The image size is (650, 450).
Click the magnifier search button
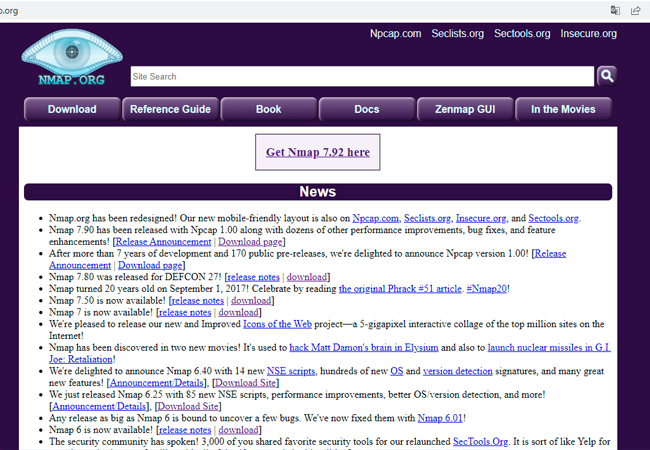point(607,76)
